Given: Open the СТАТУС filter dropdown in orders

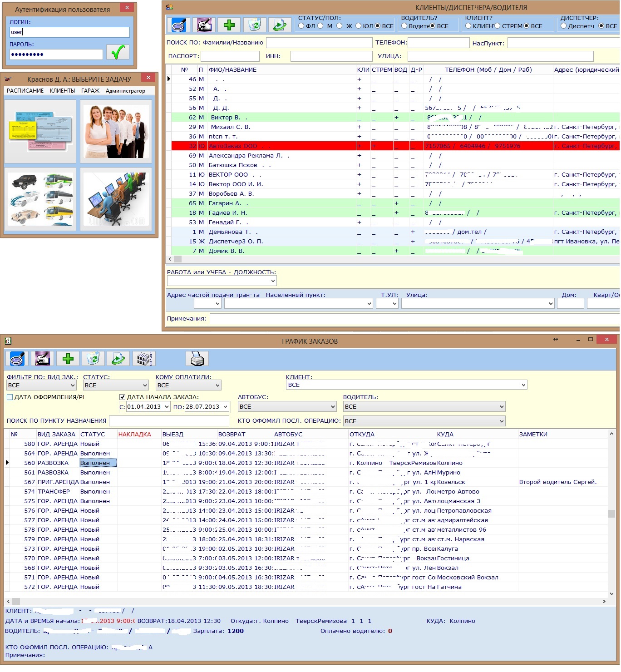Looking at the screenshot, I should point(116,385).
